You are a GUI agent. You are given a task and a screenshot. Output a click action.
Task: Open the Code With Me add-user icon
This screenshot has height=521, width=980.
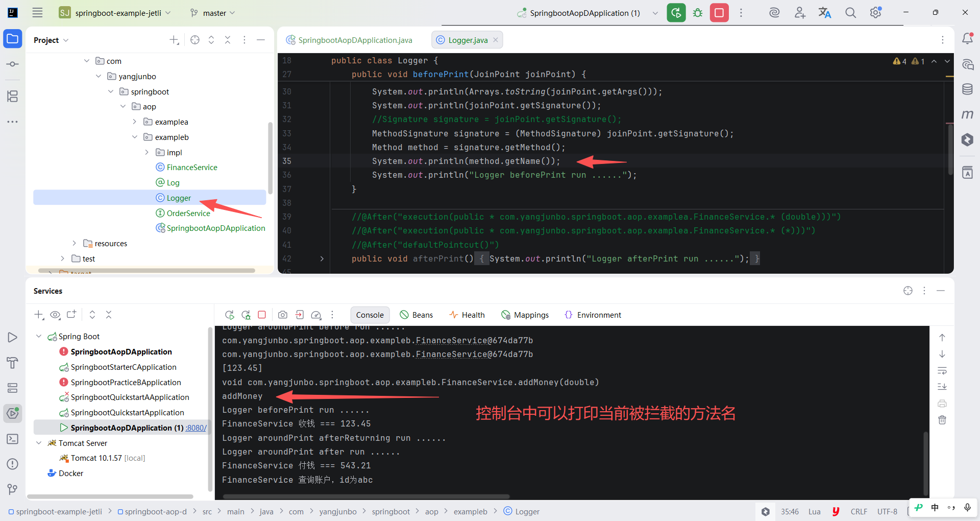(x=800, y=13)
